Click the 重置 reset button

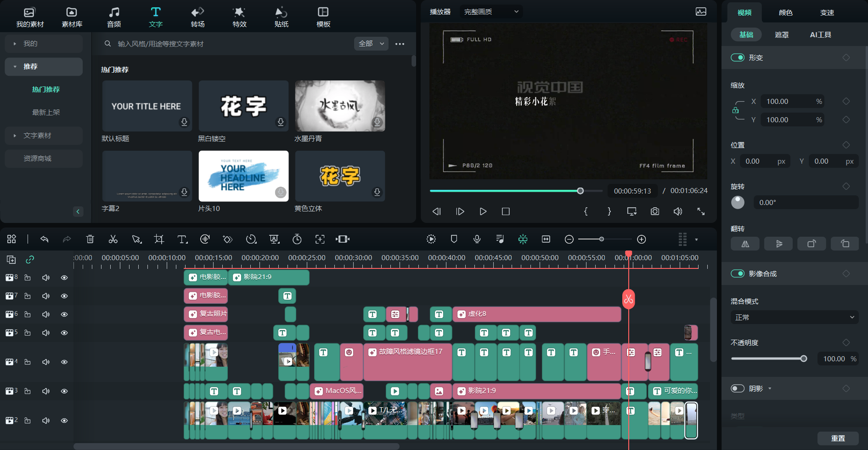(x=838, y=438)
